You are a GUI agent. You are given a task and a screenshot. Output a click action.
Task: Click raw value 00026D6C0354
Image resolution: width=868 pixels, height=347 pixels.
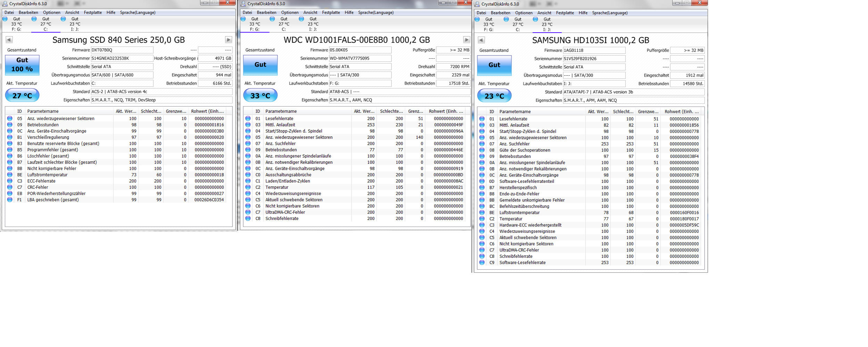(x=209, y=200)
